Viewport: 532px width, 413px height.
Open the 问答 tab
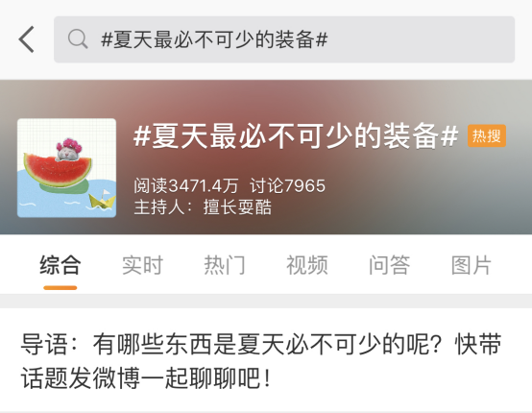coord(390,265)
